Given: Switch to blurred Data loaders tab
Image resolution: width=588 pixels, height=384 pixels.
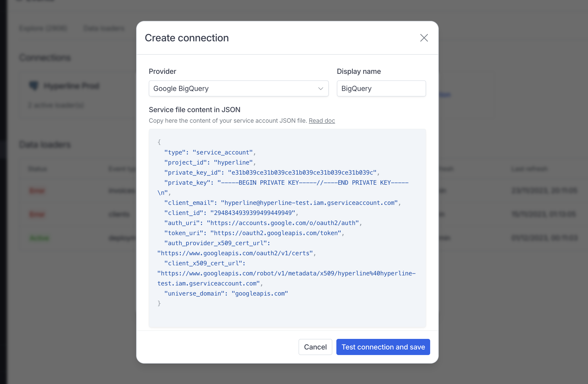Looking at the screenshot, I should [x=104, y=28].
